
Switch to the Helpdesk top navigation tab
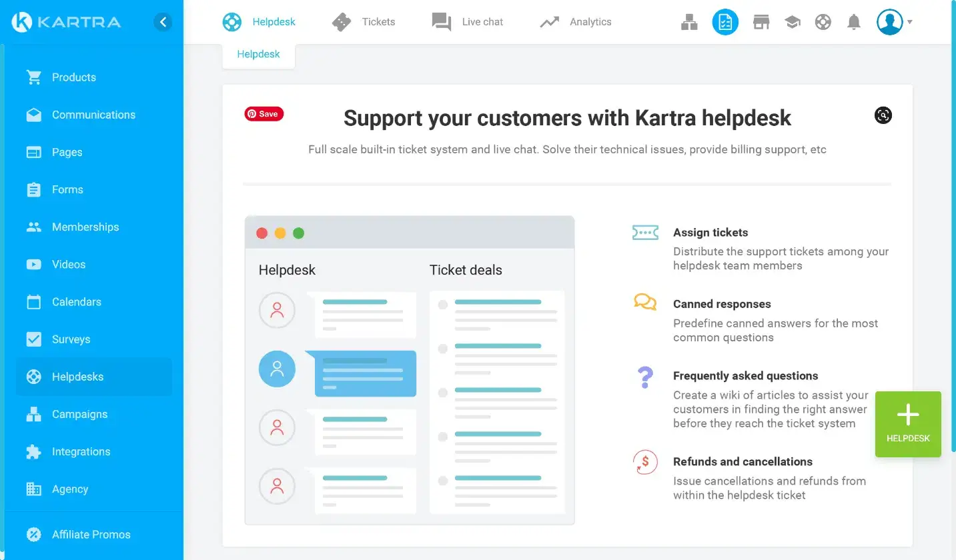(259, 22)
